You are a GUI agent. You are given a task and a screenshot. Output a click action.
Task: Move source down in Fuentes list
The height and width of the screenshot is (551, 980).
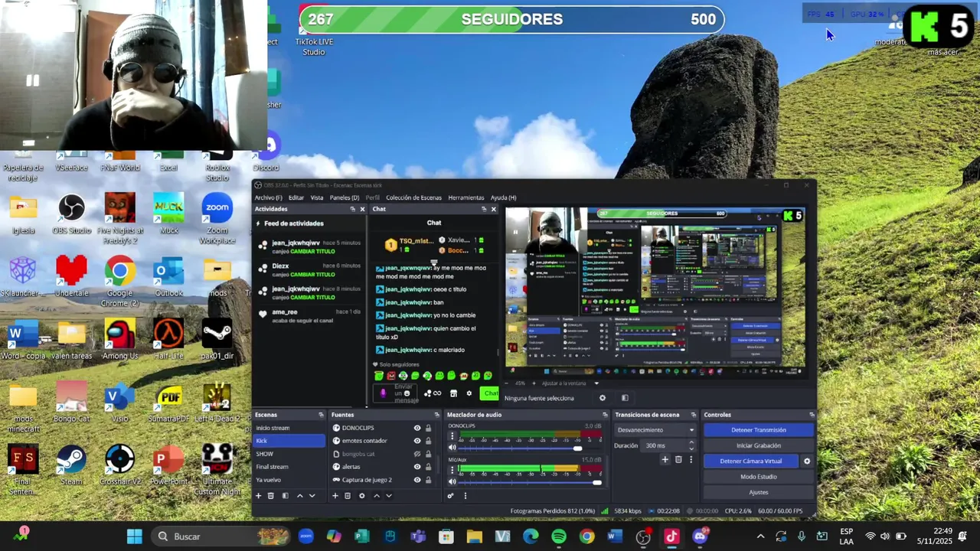point(389,496)
